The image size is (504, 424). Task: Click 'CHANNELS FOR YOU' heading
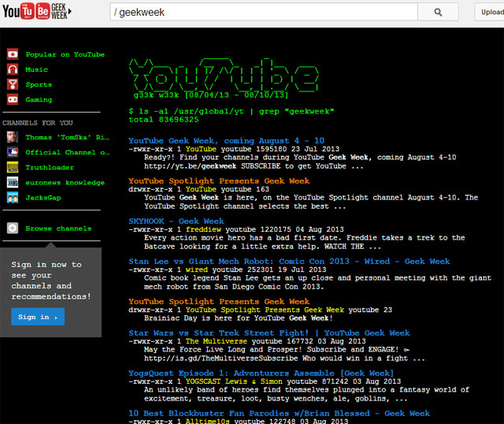[x=38, y=123]
